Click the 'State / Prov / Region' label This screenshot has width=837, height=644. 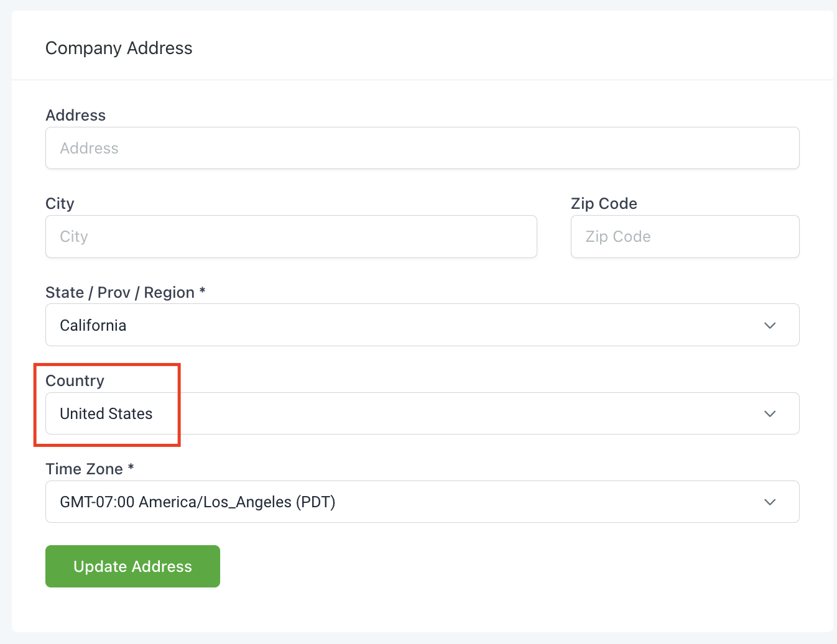pos(120,293)
